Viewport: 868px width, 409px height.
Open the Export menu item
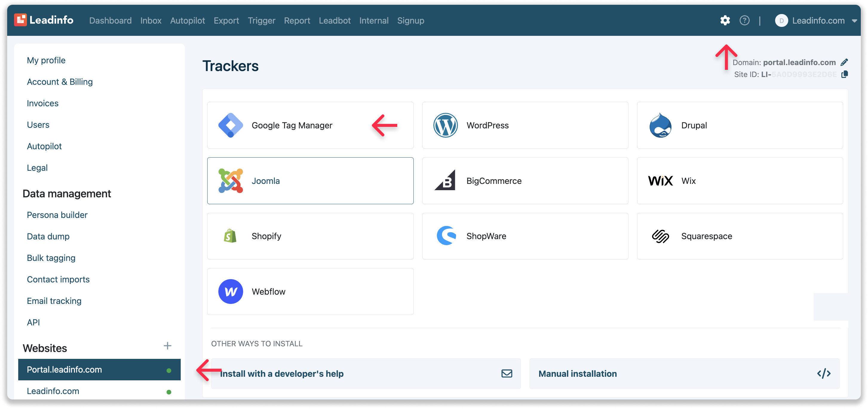click(x=226, y=21)
